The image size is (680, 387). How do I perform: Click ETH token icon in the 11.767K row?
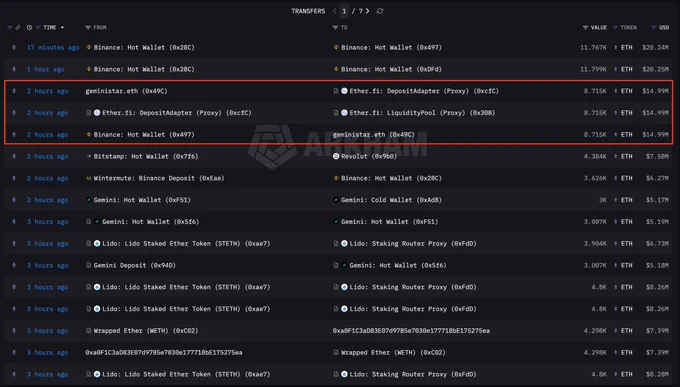[616, 47]
